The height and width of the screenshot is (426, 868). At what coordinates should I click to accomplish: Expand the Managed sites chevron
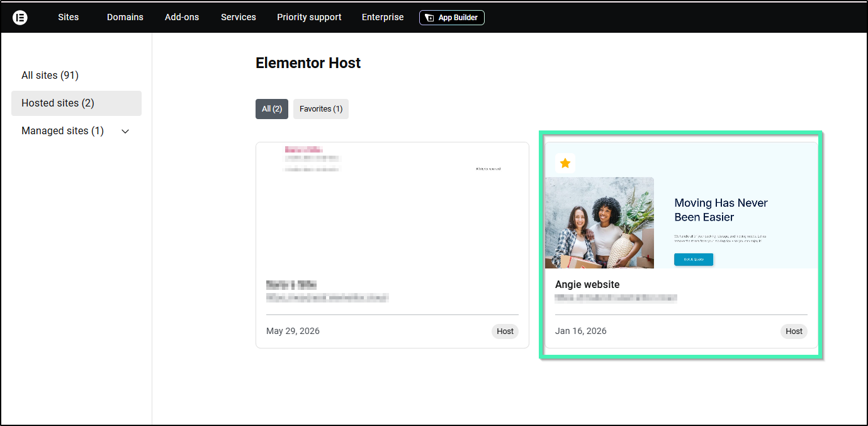(125, 131)
